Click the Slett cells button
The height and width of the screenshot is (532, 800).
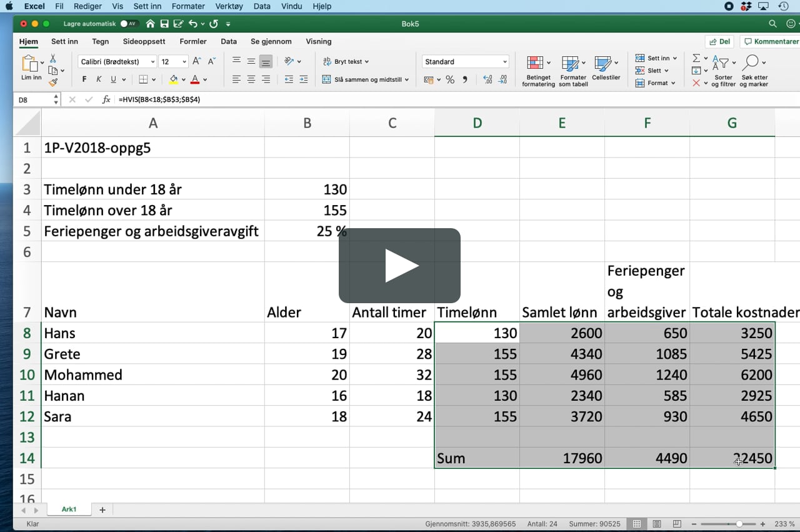(x=652, y=71)
